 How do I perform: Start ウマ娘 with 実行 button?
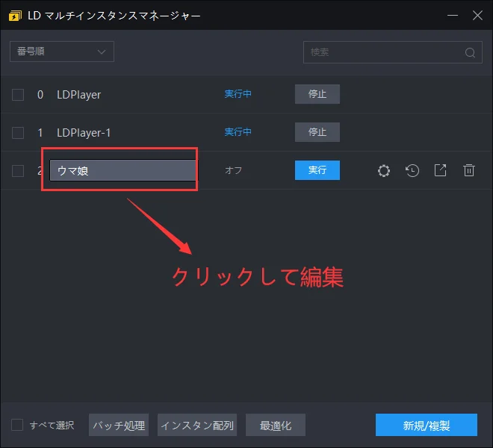click(317, 170)
